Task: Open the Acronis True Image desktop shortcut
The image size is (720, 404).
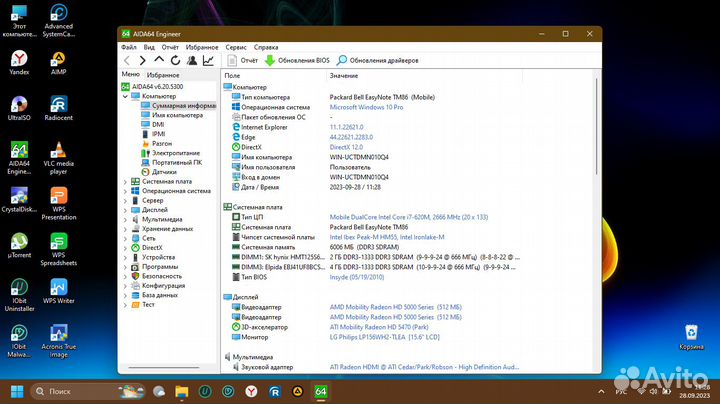Action: [58, 342]
